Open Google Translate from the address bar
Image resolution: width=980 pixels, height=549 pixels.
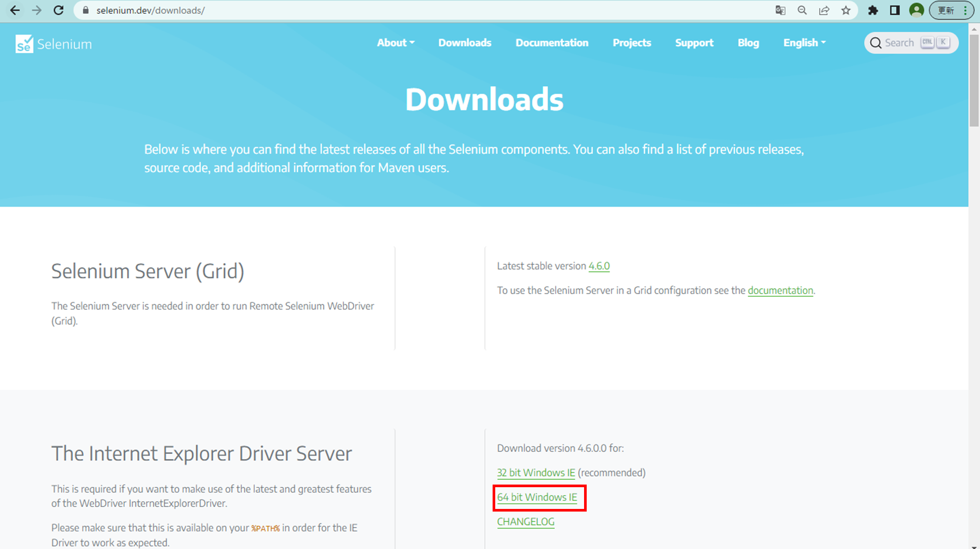(x=780, y=10)
